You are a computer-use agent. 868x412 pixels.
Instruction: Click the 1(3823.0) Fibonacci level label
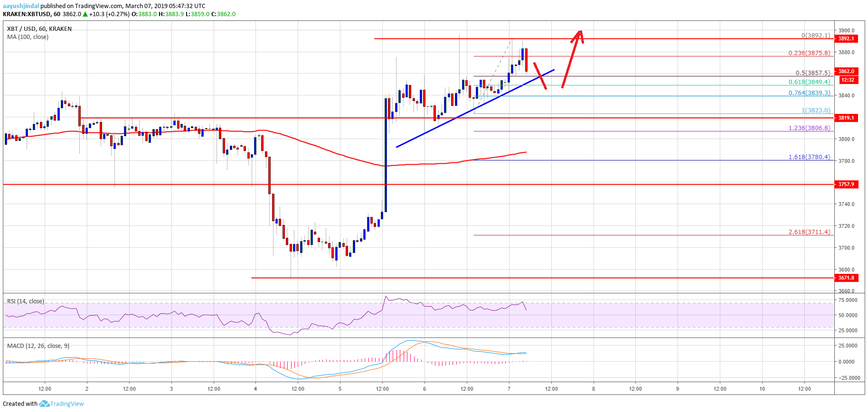pos(816,111)
